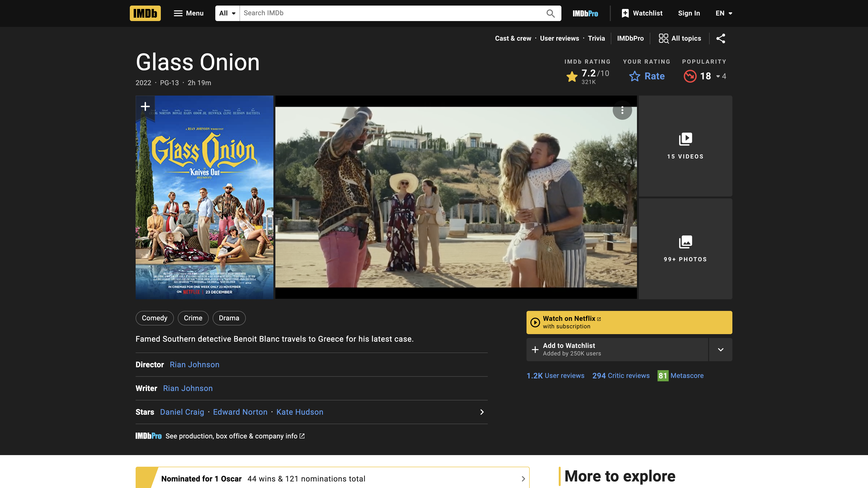This screenshot has width=868, height=488.
Task: Click the popularity trend icon
Action: (690, 76)
